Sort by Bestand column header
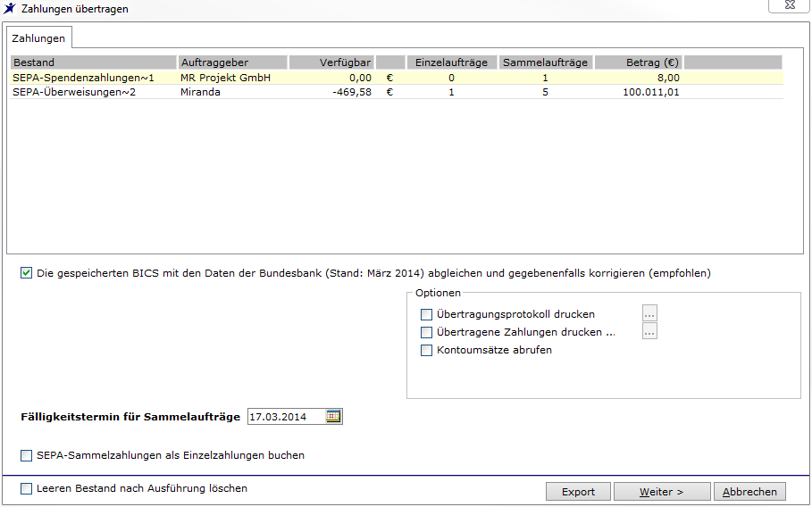 pos(93,62)
